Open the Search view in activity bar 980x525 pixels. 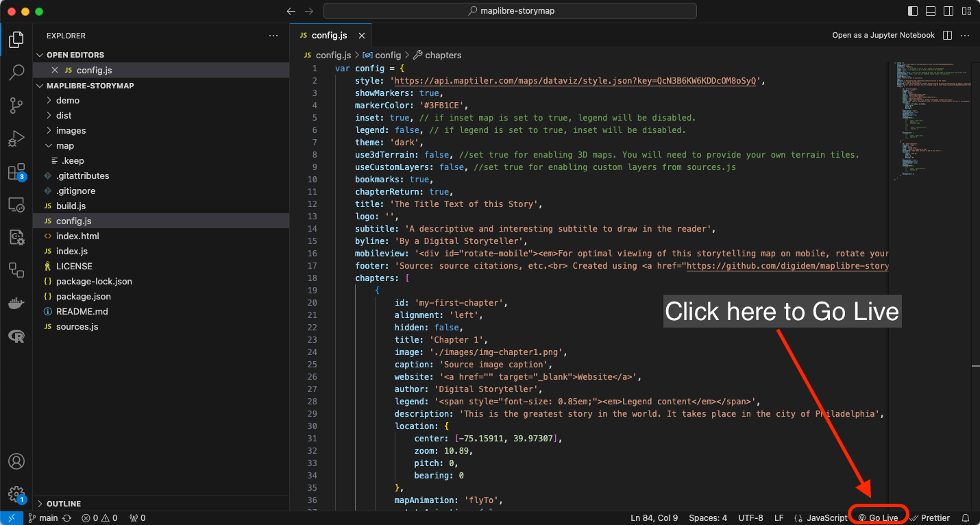(x=16, y=72)
